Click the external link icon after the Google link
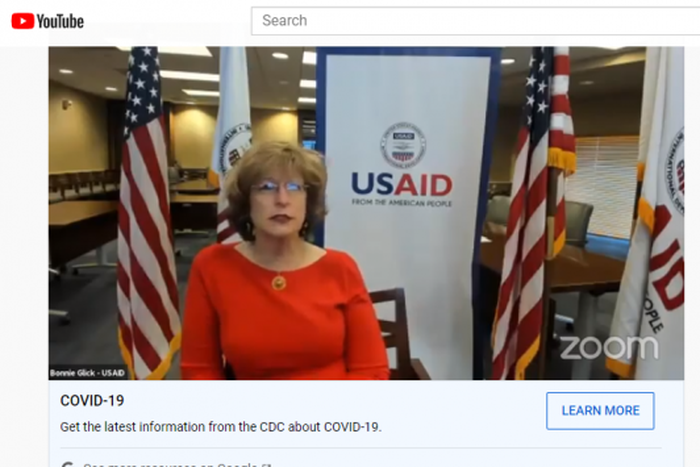The width and height of the screenshot is (700, 467). (x=267, y=465)
